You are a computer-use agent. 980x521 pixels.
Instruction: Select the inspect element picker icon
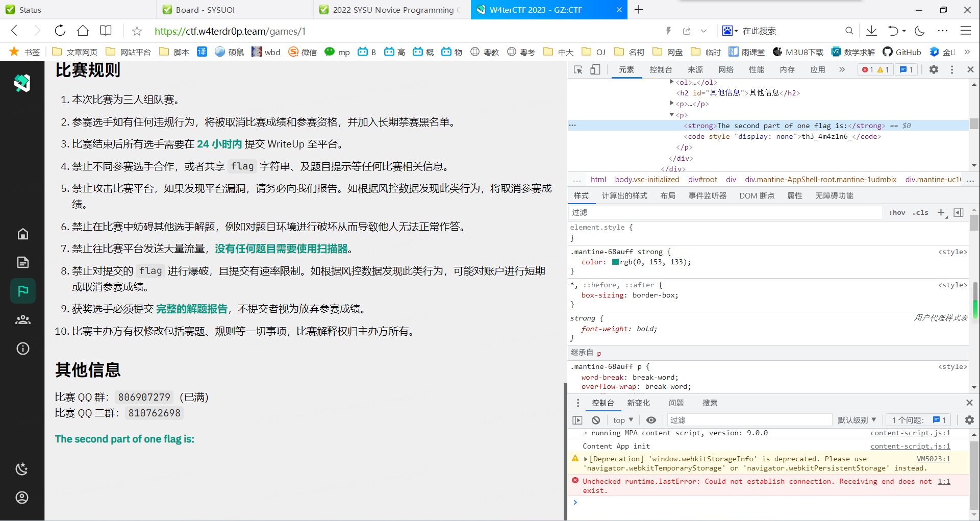click(578, 70)
